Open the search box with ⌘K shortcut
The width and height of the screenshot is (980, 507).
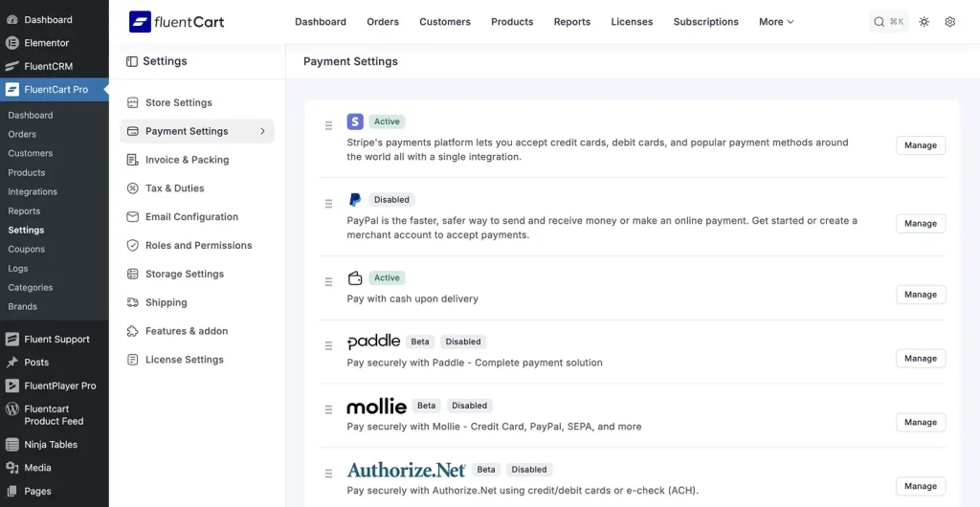[x=889, y=22]
